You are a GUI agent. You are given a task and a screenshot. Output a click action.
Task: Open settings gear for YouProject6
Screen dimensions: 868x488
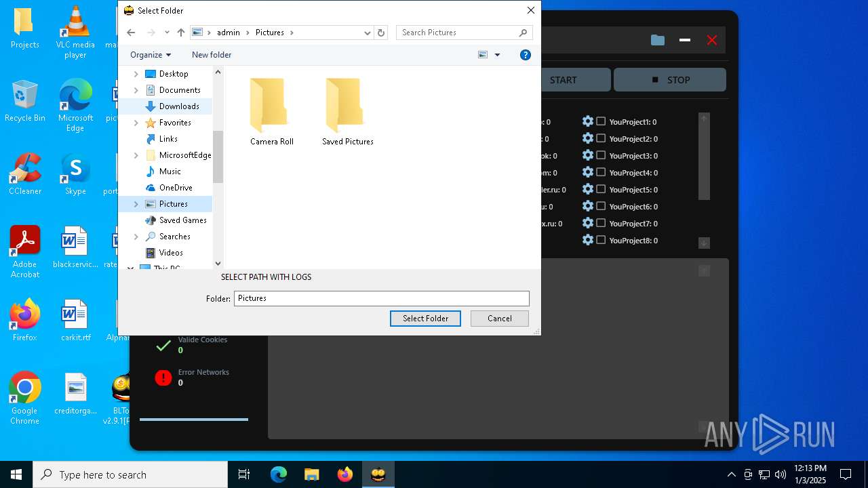[x=588, y=206]
